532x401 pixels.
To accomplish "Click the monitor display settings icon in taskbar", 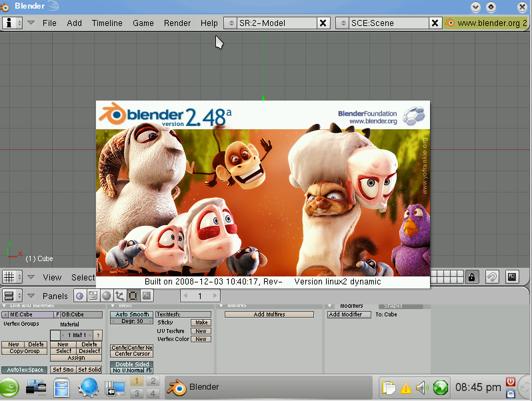I will (115, 388).
